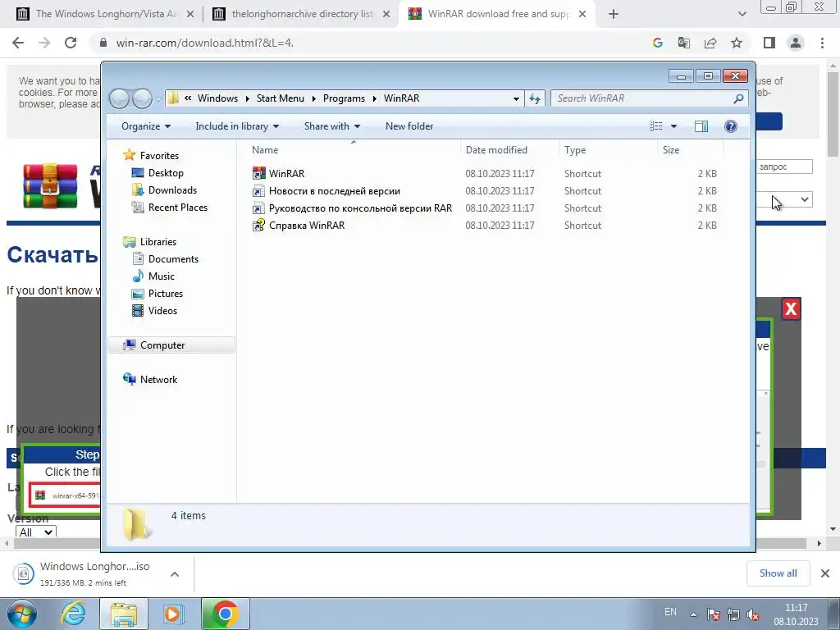Open Downloads in Favorites
Image resolution: width=840 pixels, height=630 pixels.
coord(172,189)
